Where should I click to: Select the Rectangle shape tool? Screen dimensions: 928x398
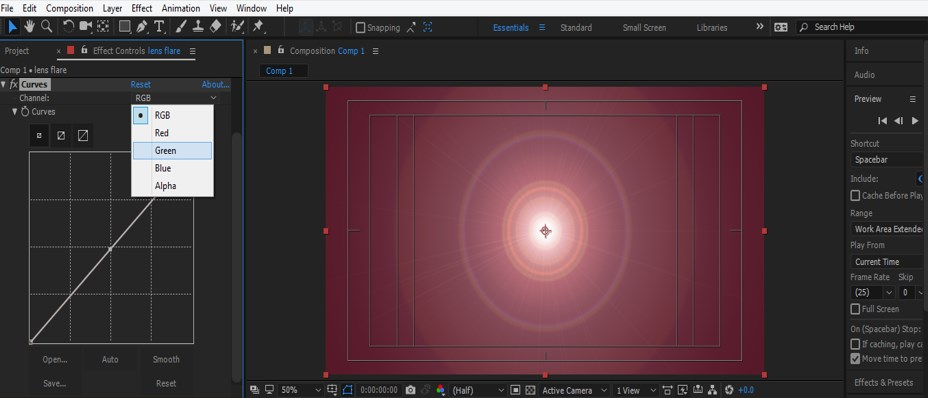coord(124,27)
